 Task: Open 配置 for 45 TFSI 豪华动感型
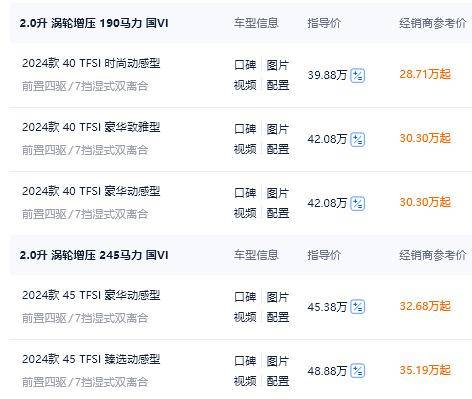pos(277,317)
